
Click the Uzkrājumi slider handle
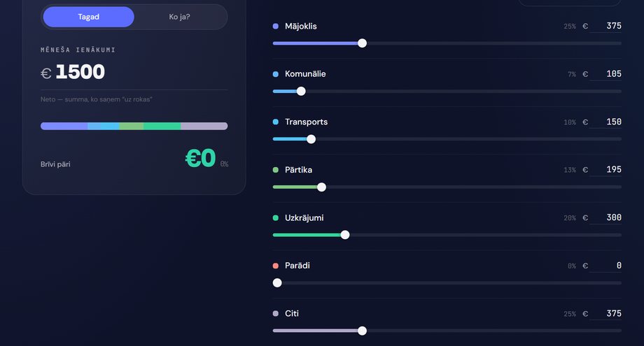[x=345, y=235]
